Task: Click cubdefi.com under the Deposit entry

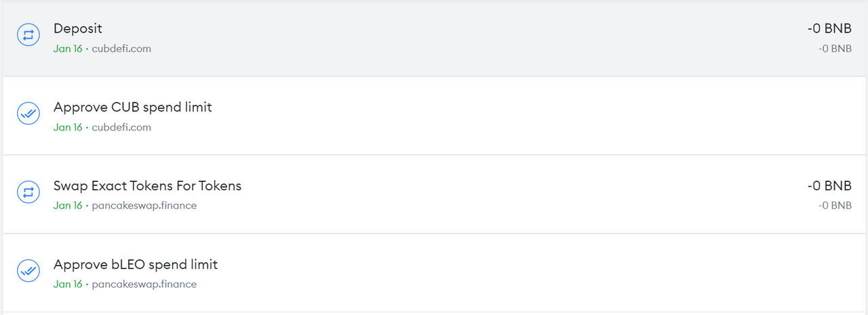Action: (x=121, y=49)
